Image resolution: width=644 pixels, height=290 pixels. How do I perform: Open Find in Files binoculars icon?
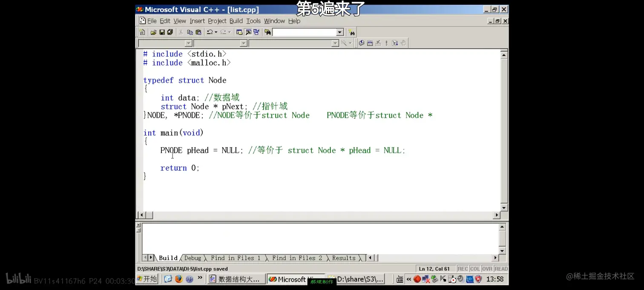[267, 32]
